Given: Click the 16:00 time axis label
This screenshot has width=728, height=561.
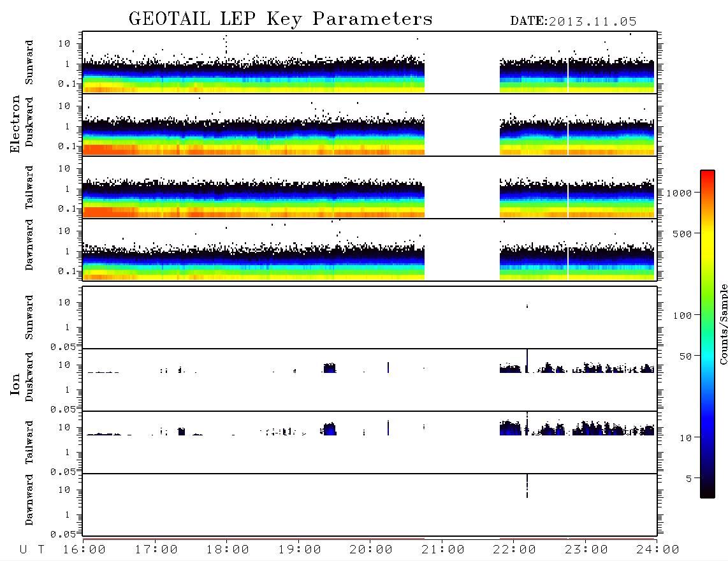Looking at the screenshot, I should tap(85, 550).
